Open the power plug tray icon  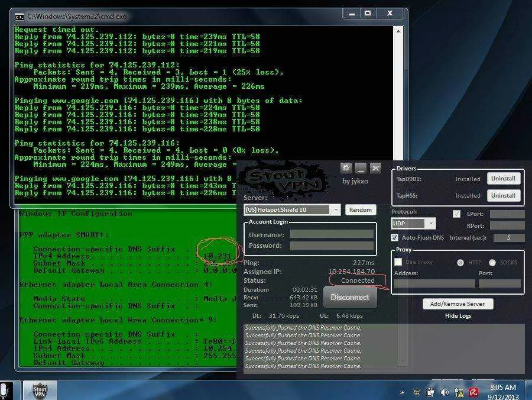pos(430,392)
